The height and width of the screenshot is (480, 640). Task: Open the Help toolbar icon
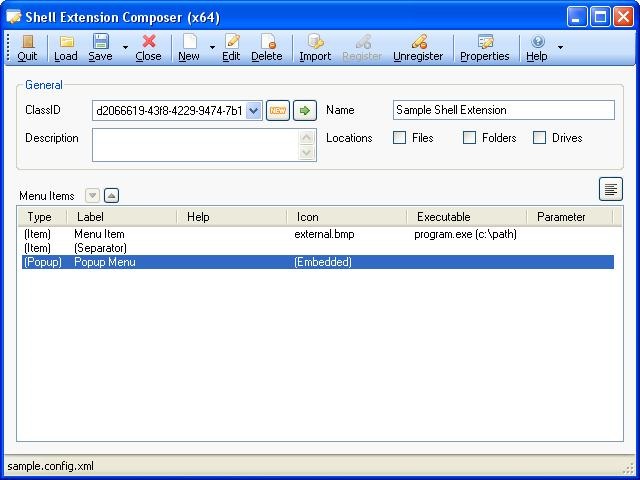537,48
